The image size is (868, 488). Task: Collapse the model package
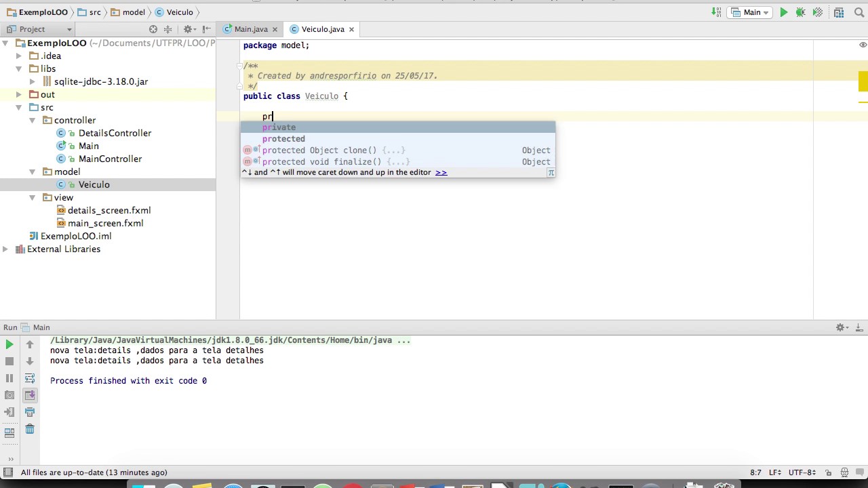click(x=32, y=171)
